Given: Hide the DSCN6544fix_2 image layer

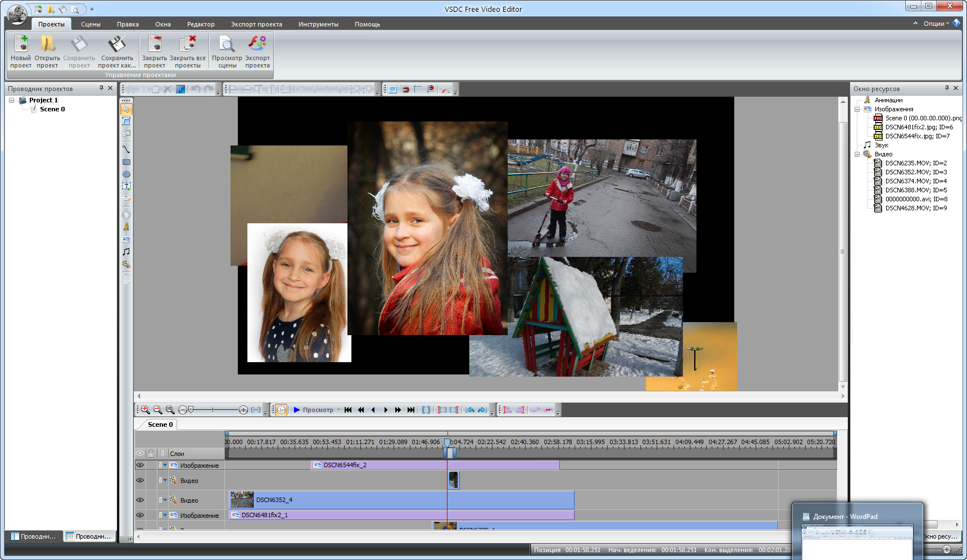Looking at the screenshot, I should (140, 466).
